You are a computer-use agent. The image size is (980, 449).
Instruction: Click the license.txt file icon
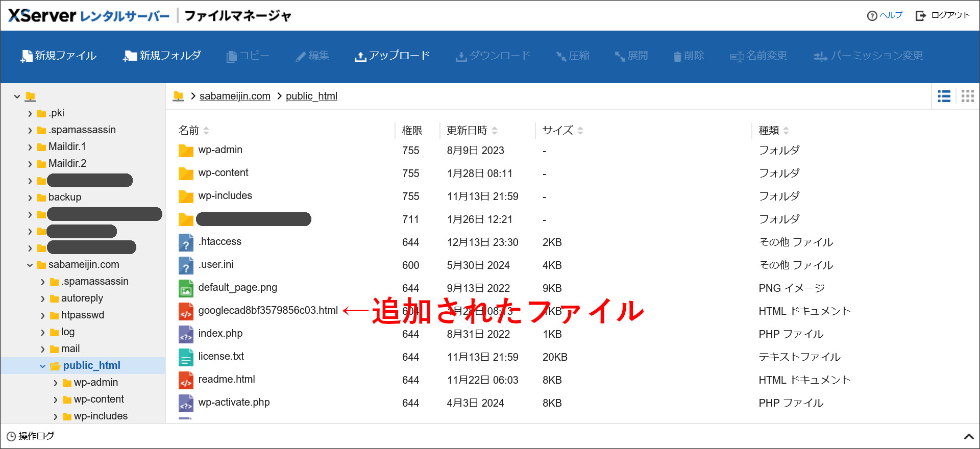186,357
